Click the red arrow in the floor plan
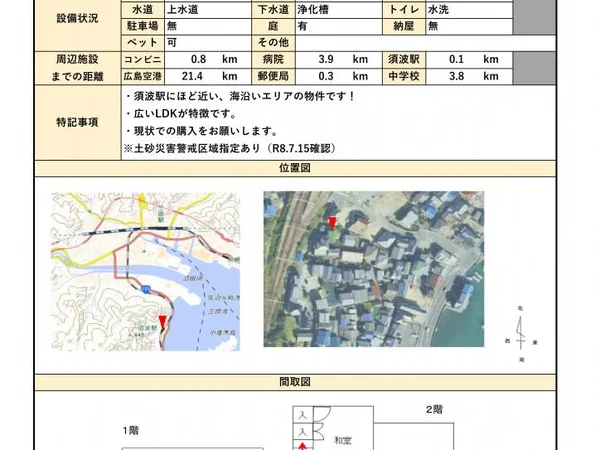The height and width of the screenshot is (450, 600). click(x=303, y=446)
